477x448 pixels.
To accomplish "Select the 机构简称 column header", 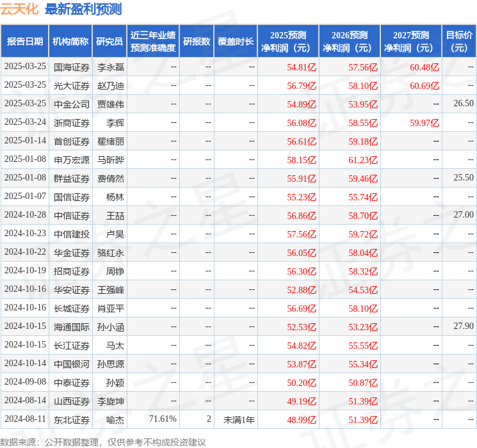I will pos(70,42).
